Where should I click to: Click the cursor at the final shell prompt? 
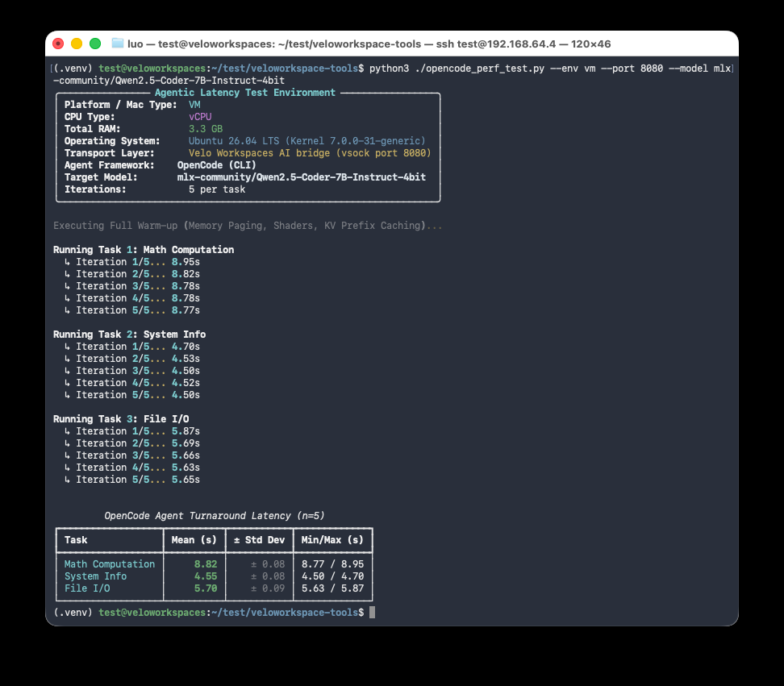click(x=372, y=612)
